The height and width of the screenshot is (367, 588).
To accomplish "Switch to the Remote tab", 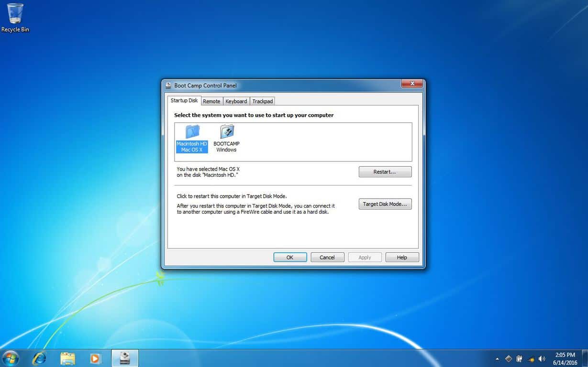I will point(211,101).
